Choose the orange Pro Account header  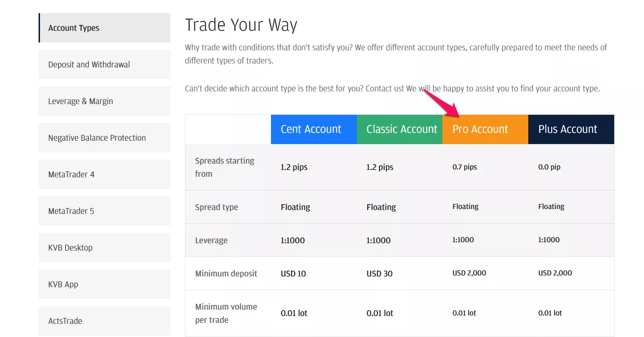tap(485, 129)
